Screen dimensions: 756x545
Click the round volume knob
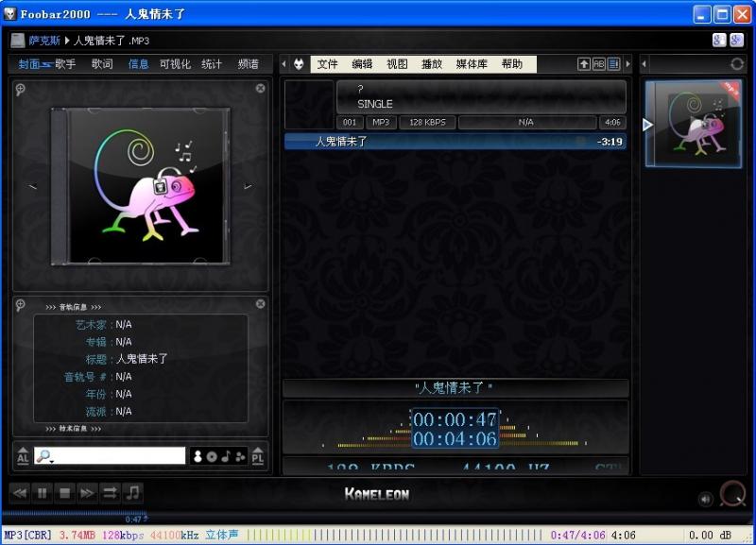(x=731, y=493)
